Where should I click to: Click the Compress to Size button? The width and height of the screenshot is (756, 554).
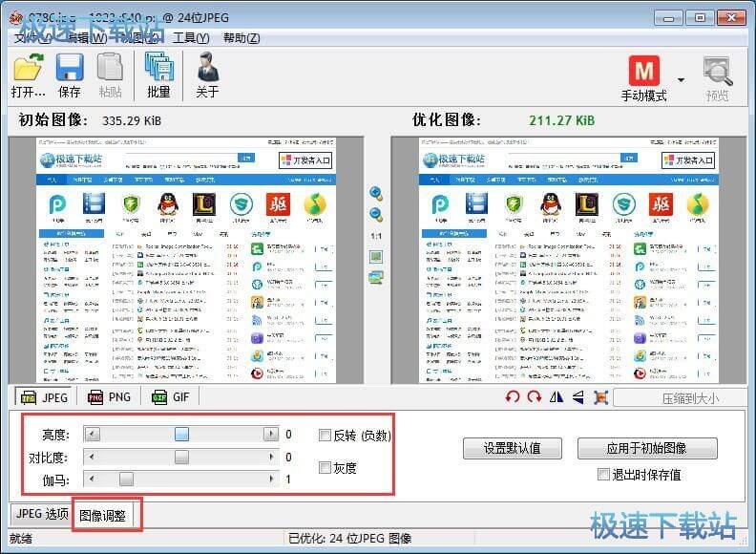[x=680, y=398]
